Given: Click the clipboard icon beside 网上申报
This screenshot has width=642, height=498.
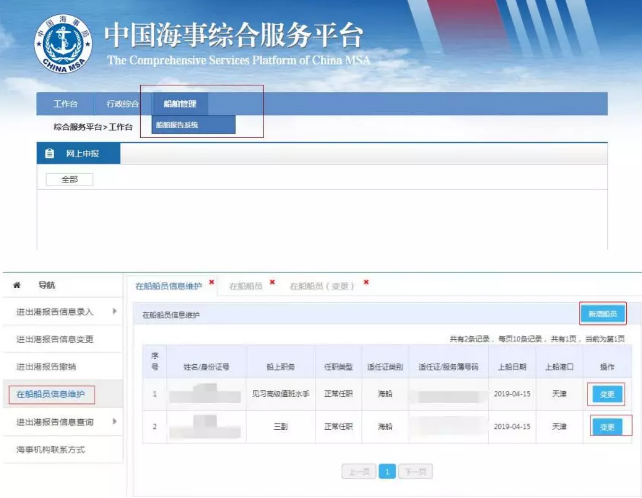Looking at the screenshot, I should point(50,154).
